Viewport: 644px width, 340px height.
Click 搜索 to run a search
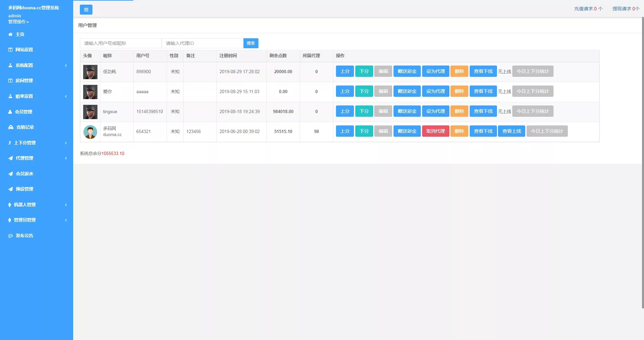pos(251,43)
